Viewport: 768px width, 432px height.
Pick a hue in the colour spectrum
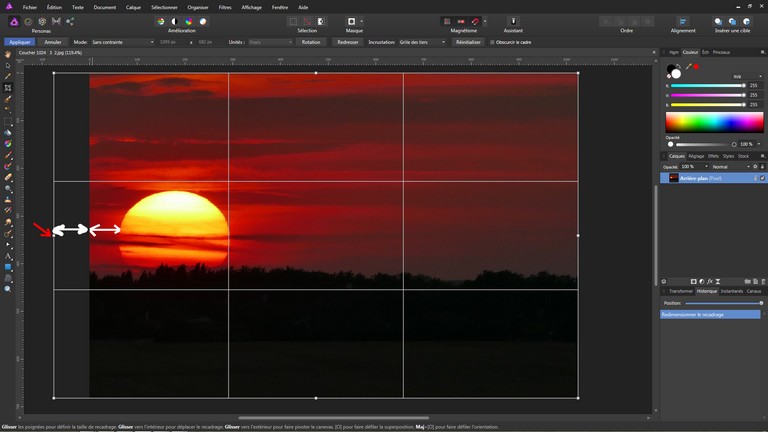(x=714, y=122)
